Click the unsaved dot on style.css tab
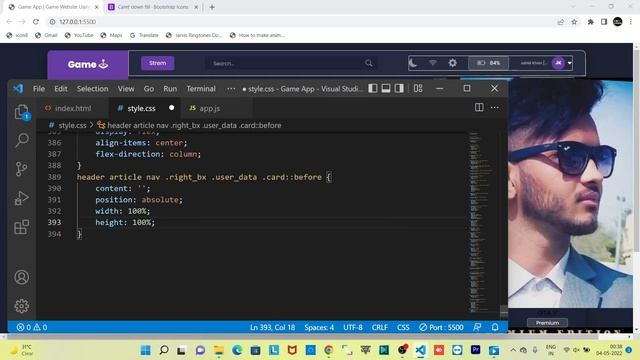The width and height of the screenshot is (640, 360). 171,108
